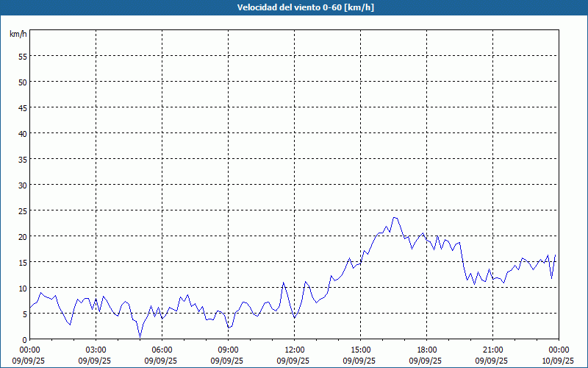Click the 15 y-axis label
The image size is (588, 368).
pyautogui.click(x=22, y=262)
